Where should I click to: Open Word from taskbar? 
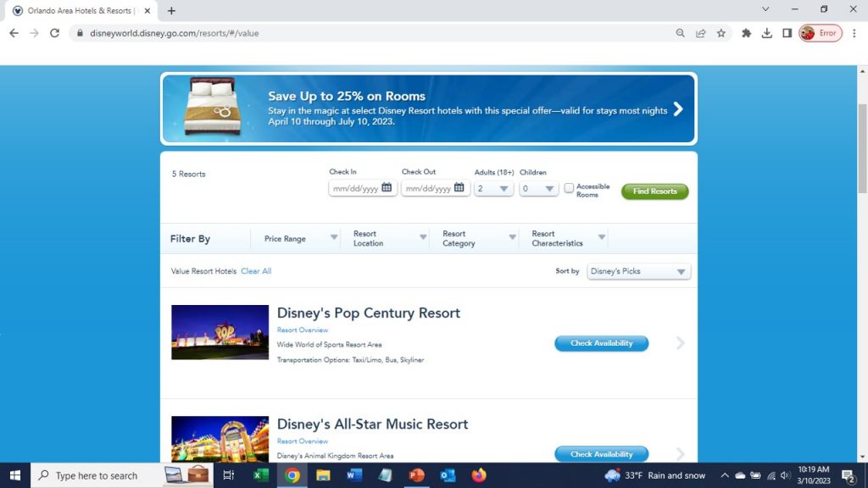pos(354,475)
